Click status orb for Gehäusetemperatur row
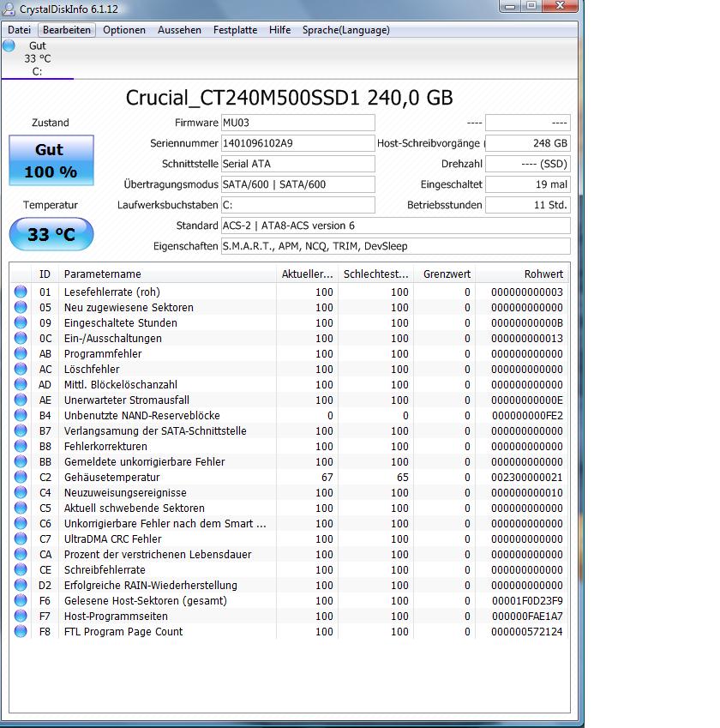Viewport: 720px width, 728px height. [x=21, y=477]
